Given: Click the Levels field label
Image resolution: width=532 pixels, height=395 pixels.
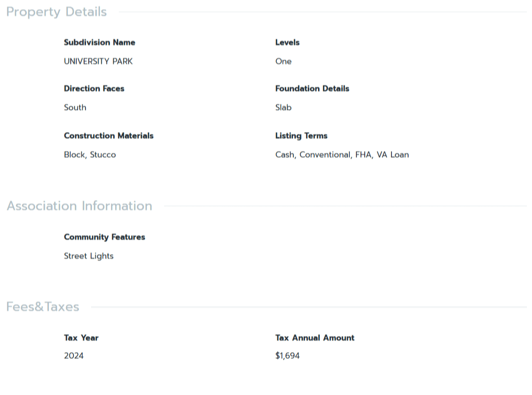Looking at the screenshot, I should click(x=287, y=43).
